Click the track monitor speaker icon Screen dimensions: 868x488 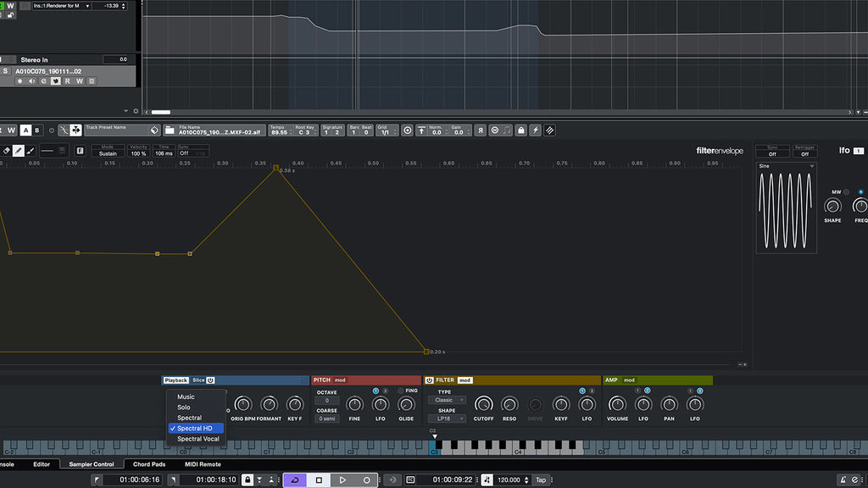pos(31,81)
